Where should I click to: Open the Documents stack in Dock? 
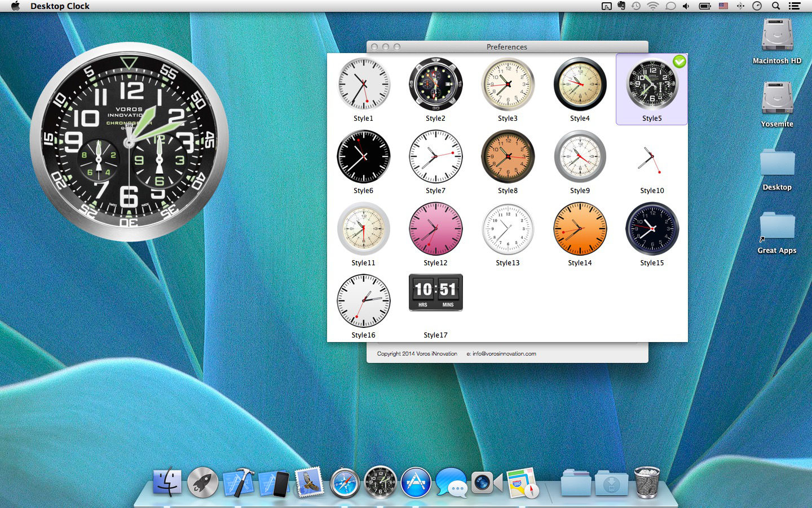coord(576,483)
